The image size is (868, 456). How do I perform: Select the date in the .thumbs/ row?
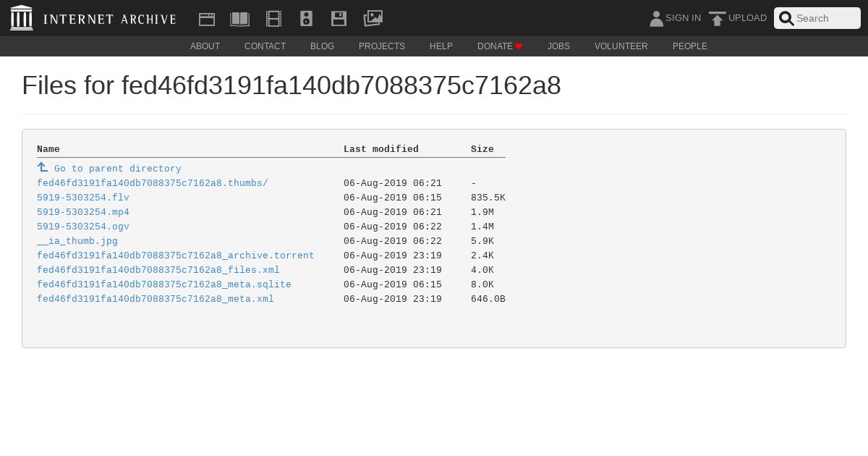click(x=393, y=183)
